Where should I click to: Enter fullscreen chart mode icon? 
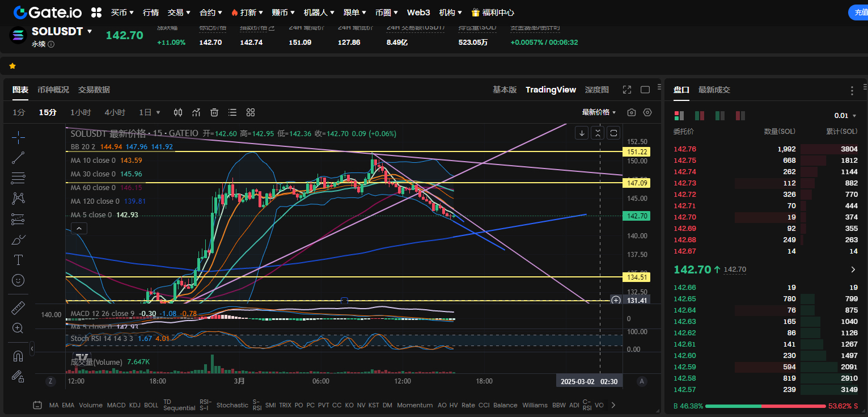click(627, 90)
